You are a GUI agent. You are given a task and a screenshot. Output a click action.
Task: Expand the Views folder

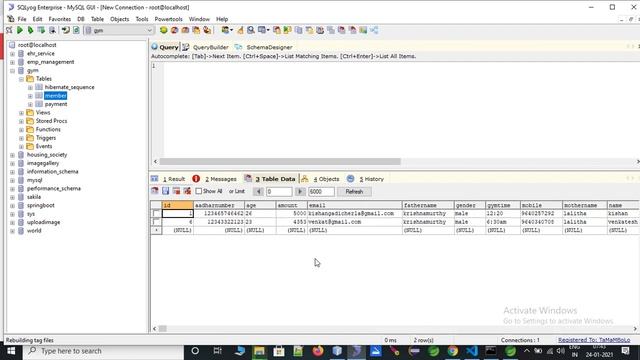pyautogui.click(x=21, y=113)
